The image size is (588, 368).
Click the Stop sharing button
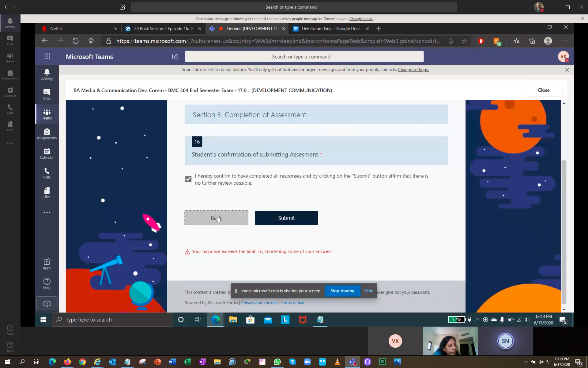click(342, 291)
